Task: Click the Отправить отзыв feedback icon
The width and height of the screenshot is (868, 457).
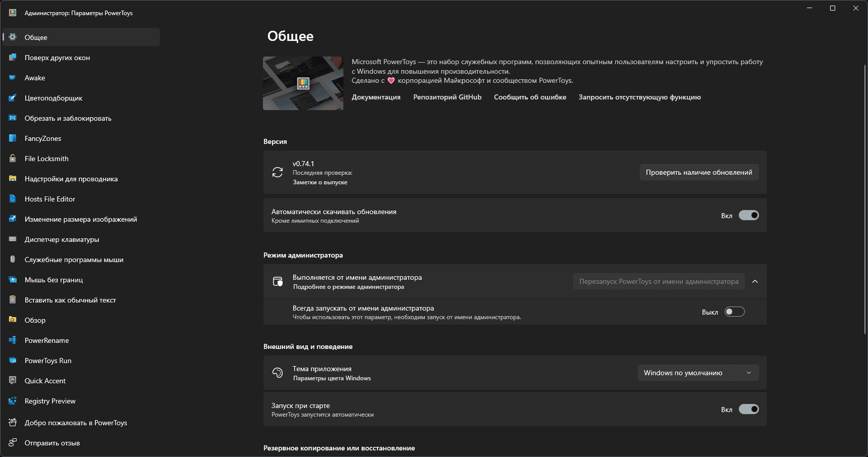Action: click(x=13, y=442)
